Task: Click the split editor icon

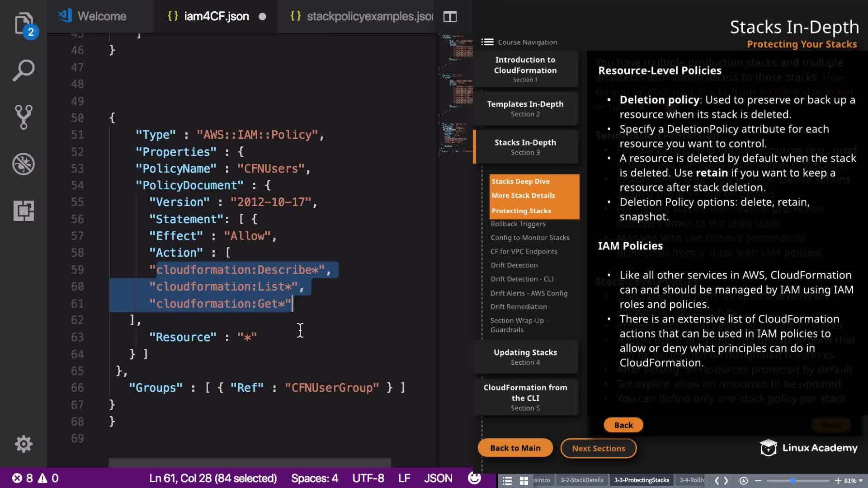Action: click(x=450, y=17)
